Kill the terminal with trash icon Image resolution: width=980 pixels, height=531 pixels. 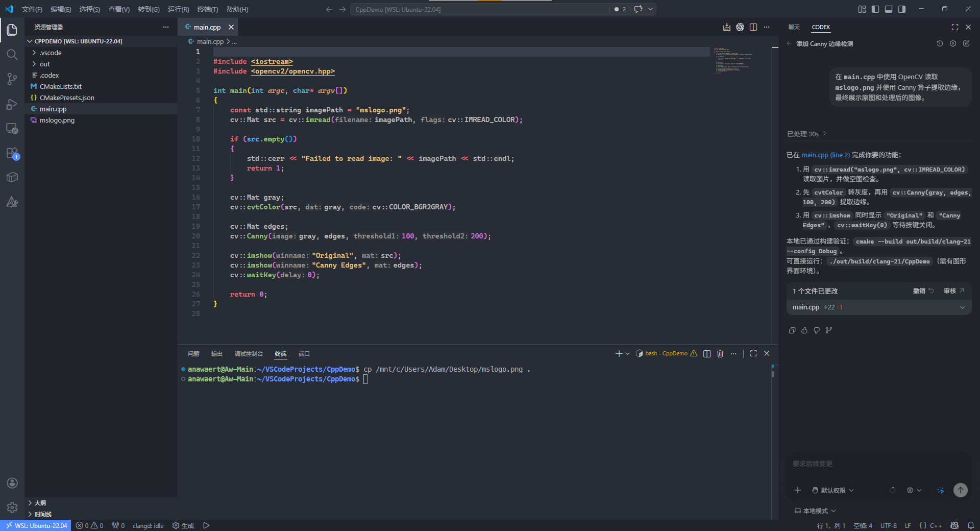(720, 353)
